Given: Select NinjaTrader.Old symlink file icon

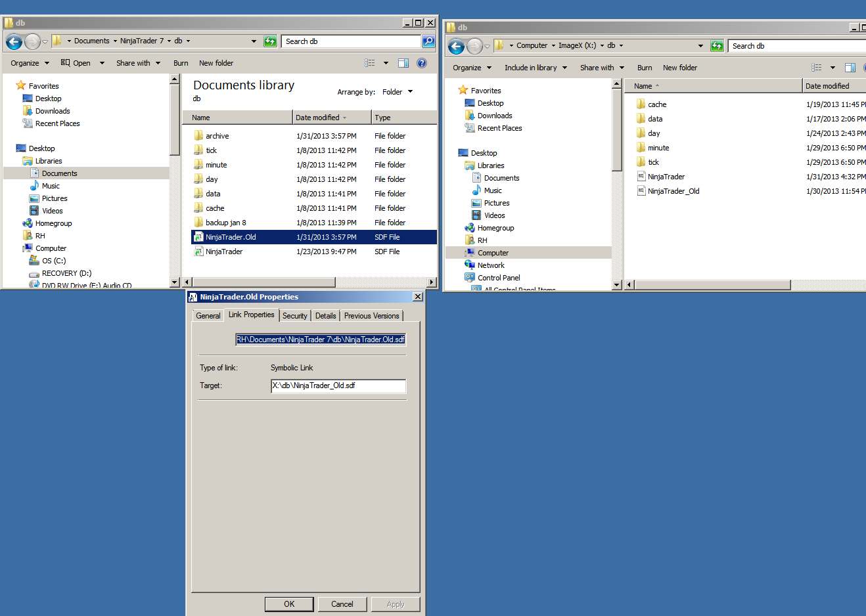Looking at the screenshot, I should pyautogui.click(x=198, y=237).
